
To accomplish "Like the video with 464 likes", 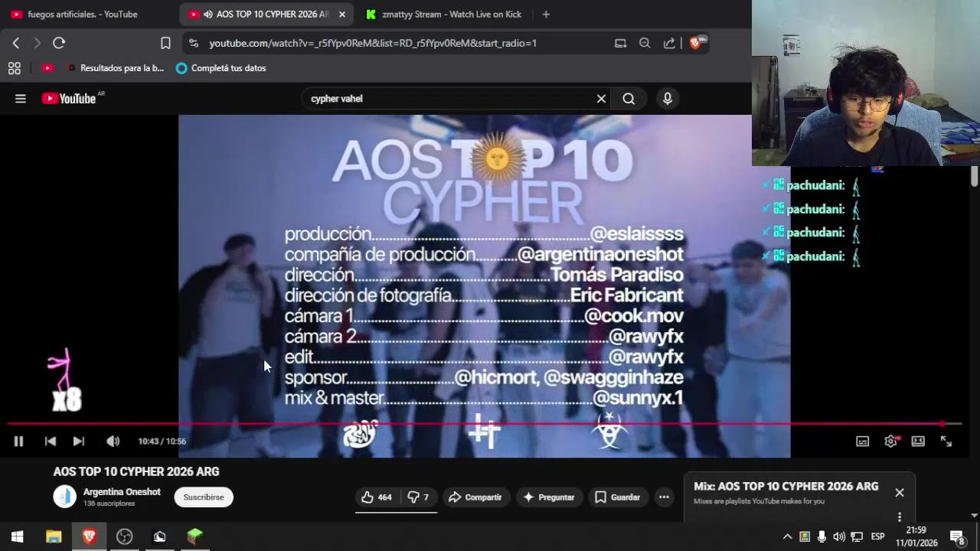I will [377, 497].
